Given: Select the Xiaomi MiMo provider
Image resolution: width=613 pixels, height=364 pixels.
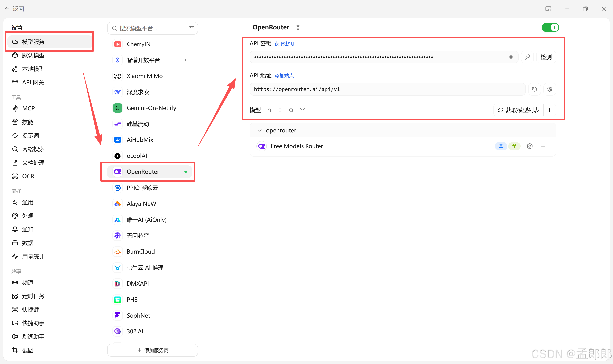Looking at the screenshot, I should (150, 76).
